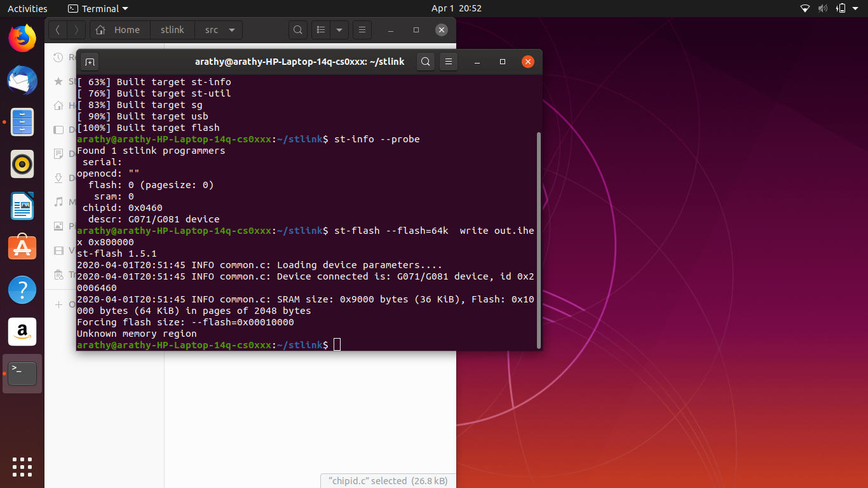Launch Firefox from the dock
The image size is (868, 488).
click(22, 38)
